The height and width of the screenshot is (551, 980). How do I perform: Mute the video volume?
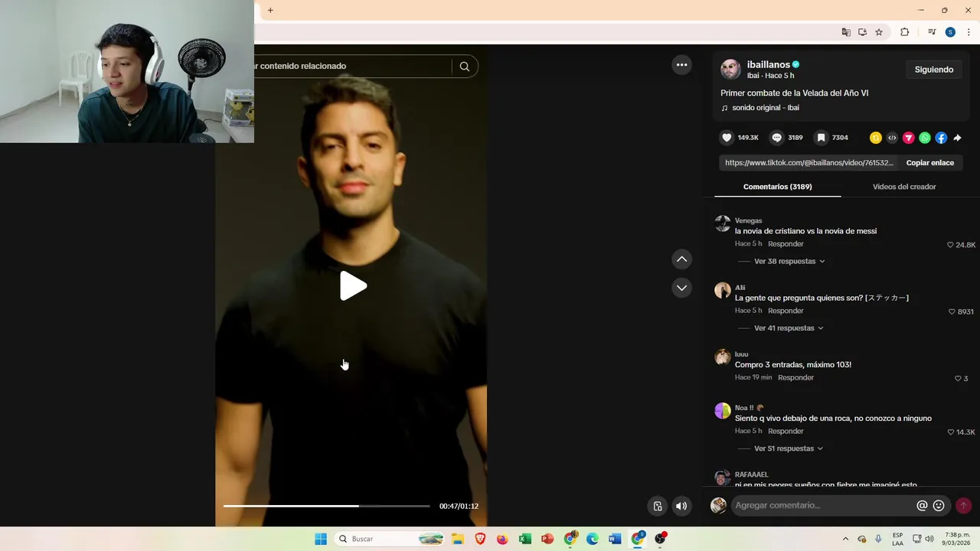coord(681,506)
